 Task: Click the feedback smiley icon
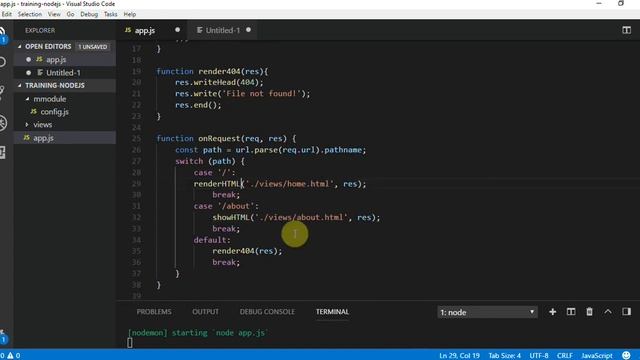626,356
